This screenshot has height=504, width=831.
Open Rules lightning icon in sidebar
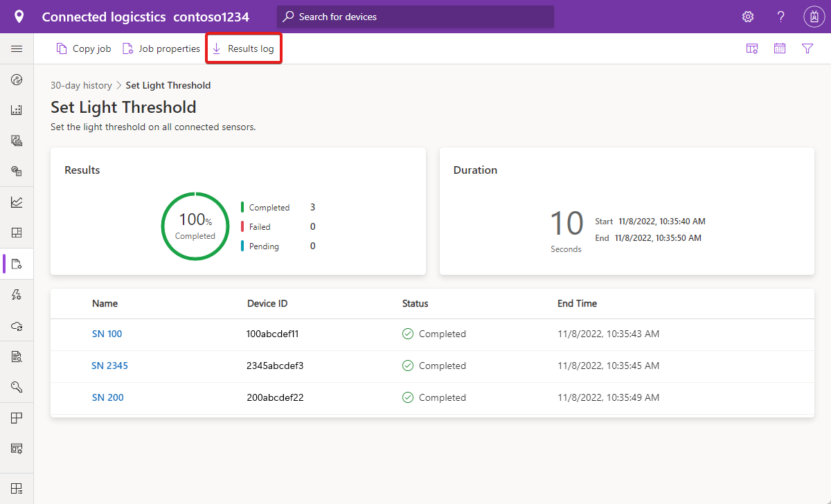click(x=17, y=295)
